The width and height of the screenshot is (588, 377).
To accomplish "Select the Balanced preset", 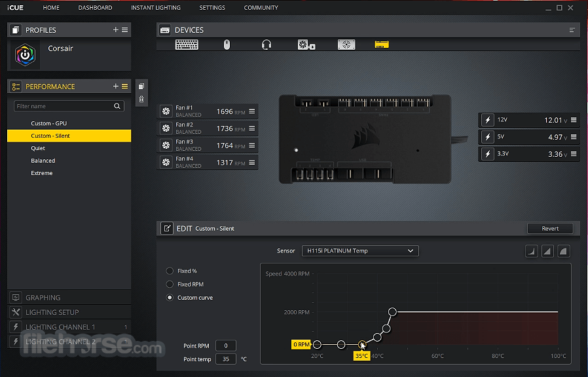I will 69,161.
